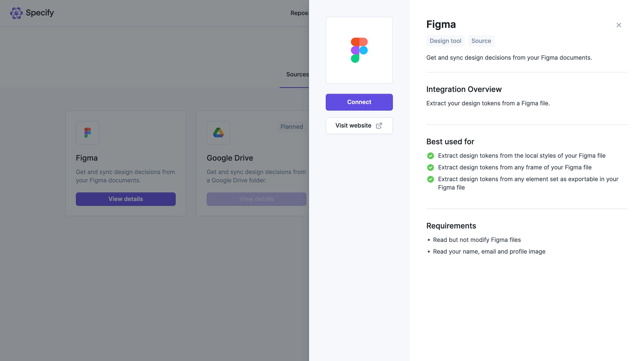Click the Integration Overview section heading
The width and height of the screenshot is (644, 361).
click(464, 89)
